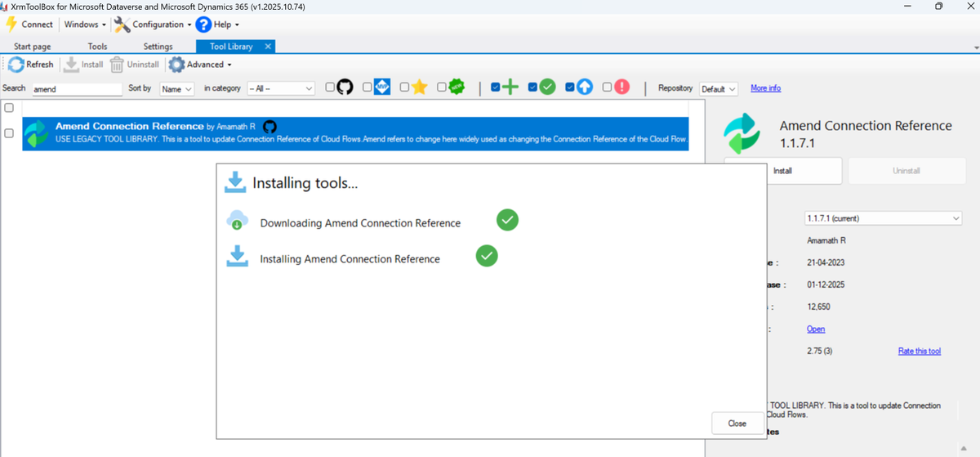The width and height of the screenshot is (980, 457).
Task: Switch to the Start page tab
Action: 32,47
